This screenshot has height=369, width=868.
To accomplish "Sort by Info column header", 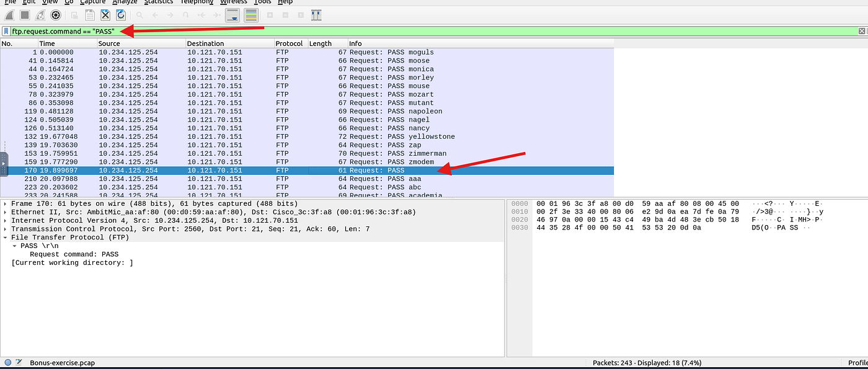I will 480,43.
